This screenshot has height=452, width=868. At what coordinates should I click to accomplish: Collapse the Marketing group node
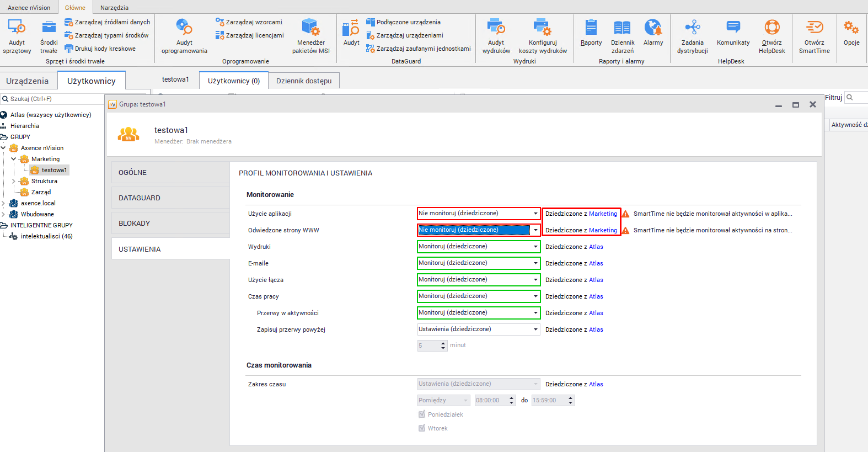14,159
